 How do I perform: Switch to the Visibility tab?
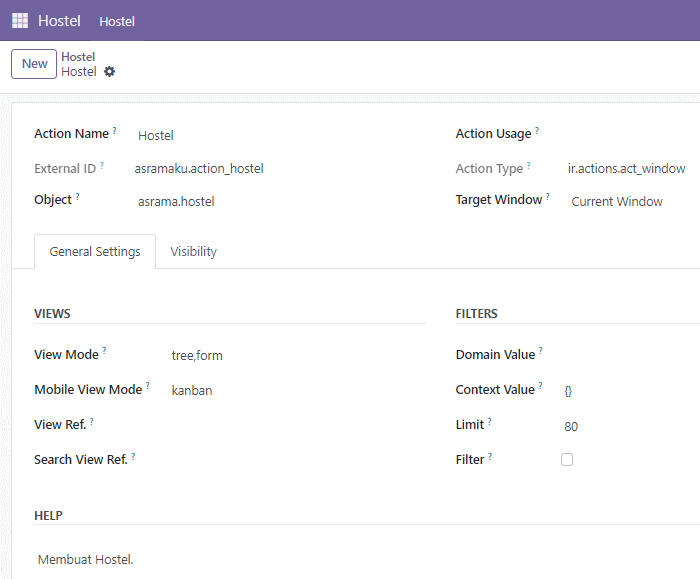click(x=194, y=251)
